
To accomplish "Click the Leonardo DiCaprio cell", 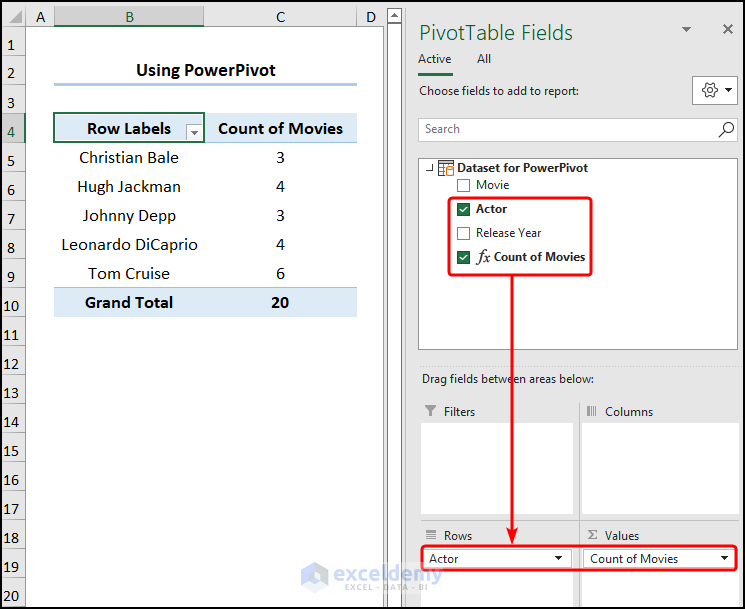I will tap(129, 245).
